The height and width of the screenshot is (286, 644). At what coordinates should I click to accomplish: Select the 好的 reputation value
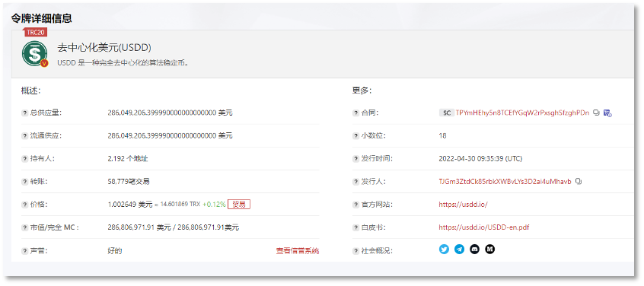(x=115, y=250)
